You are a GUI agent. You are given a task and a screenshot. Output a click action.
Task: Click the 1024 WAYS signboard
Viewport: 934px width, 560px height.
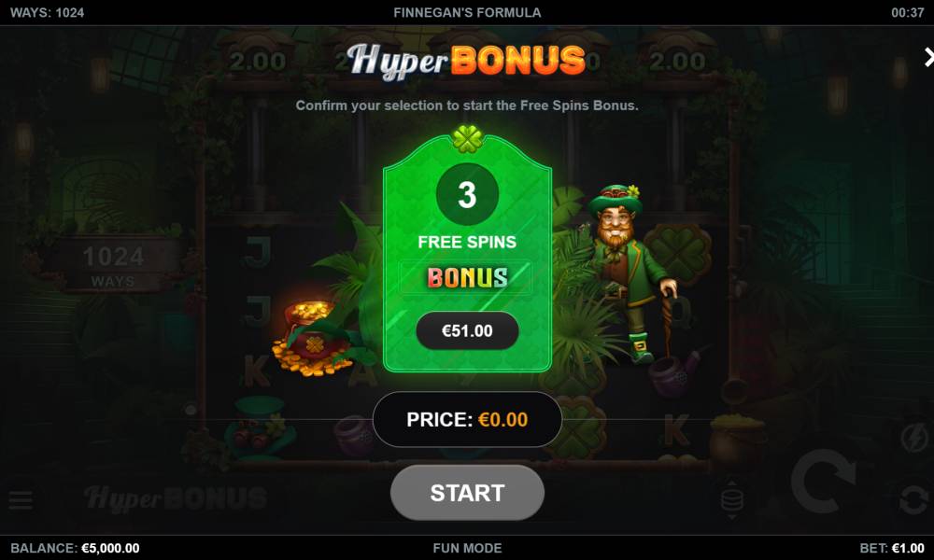113,265
